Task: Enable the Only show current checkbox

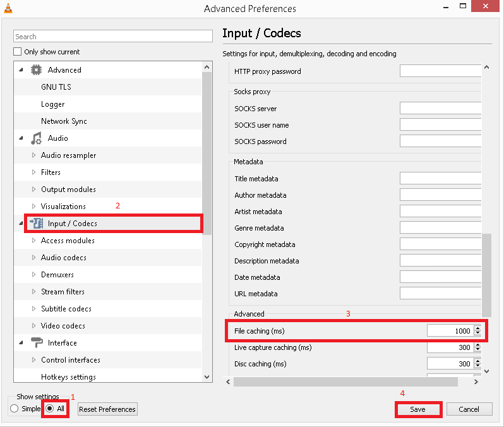Action: click(18, 52)
